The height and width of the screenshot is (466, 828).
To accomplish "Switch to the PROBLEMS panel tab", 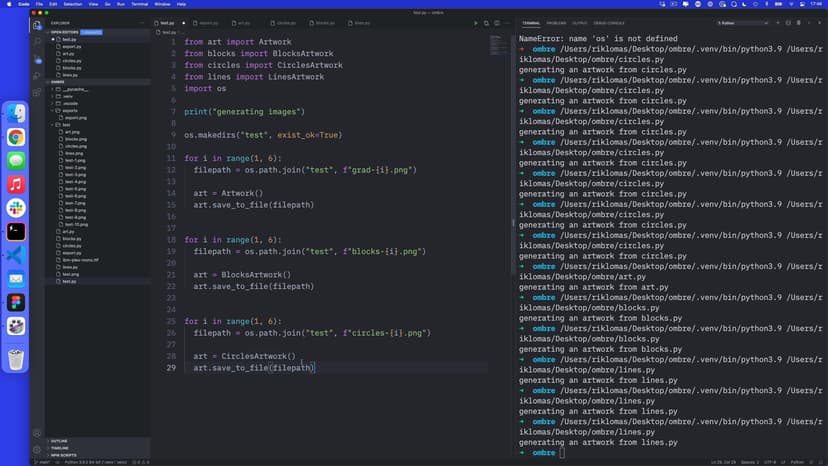I will point(556,22).
